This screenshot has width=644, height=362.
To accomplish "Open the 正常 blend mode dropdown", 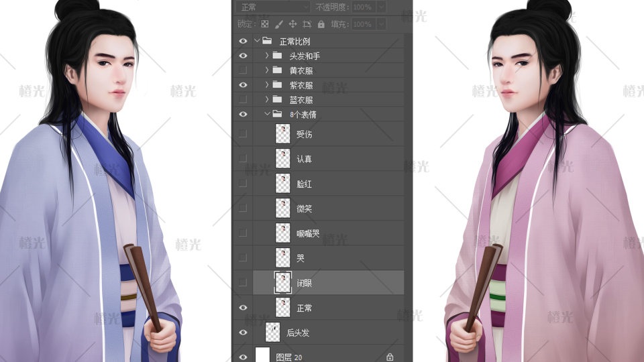I will (x=273, y=7).
